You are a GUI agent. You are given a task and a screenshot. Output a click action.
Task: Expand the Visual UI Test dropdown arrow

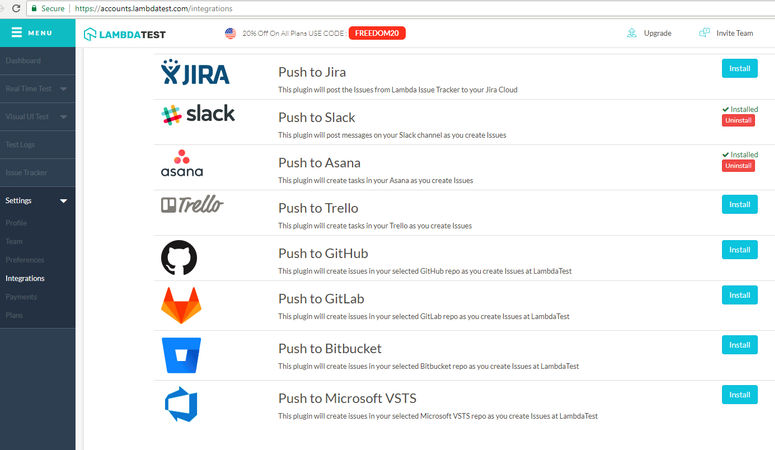(63, 117)
